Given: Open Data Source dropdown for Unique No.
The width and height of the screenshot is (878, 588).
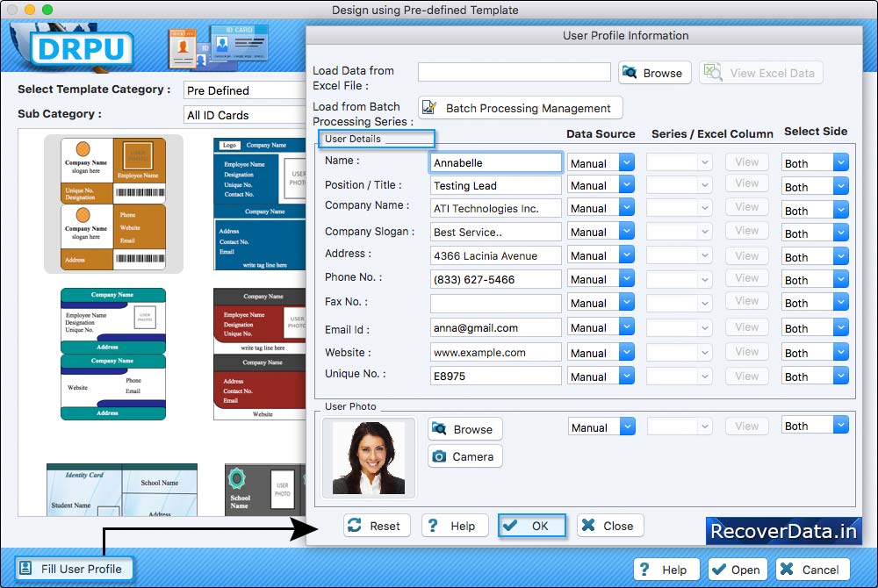Looking at the screenshot, I should pyautogui.click(x=601, y=376).
